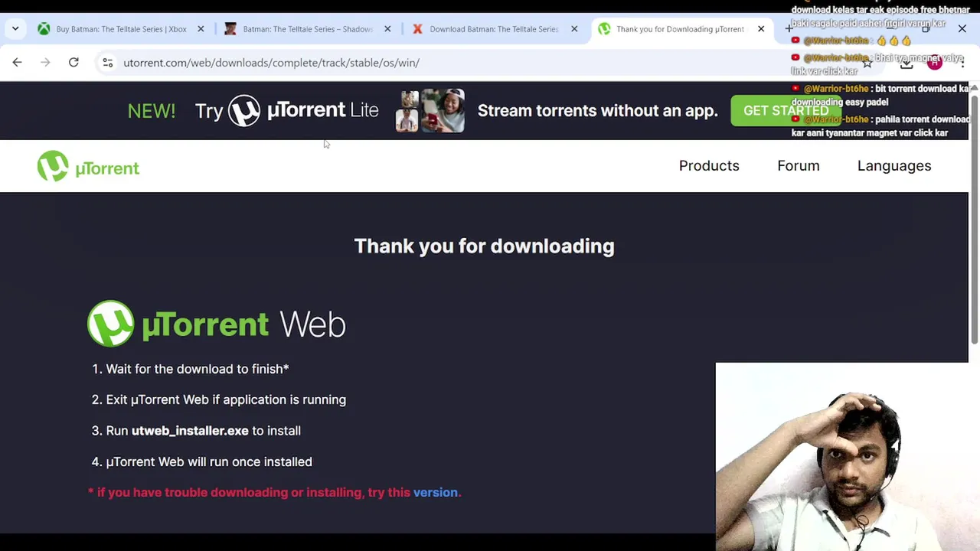The width and height of the screenshot is (980, 551).
Task: Open the Products menu
Action: 709,165
